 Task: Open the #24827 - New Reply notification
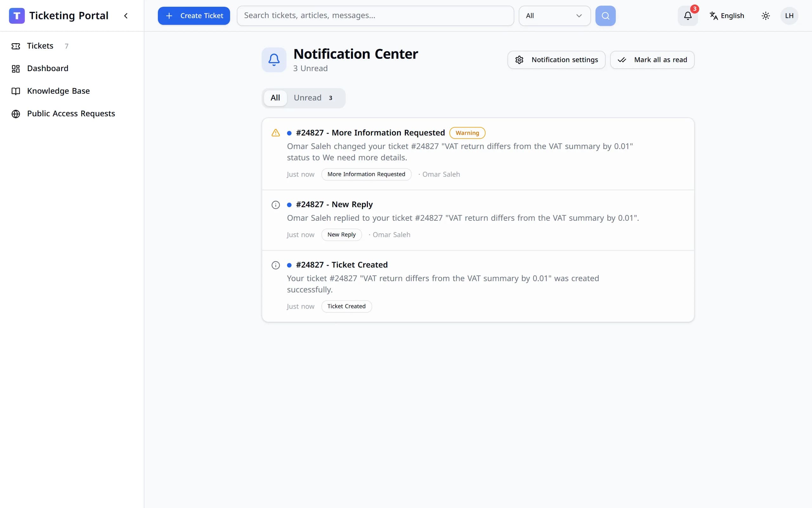(334, 204)
